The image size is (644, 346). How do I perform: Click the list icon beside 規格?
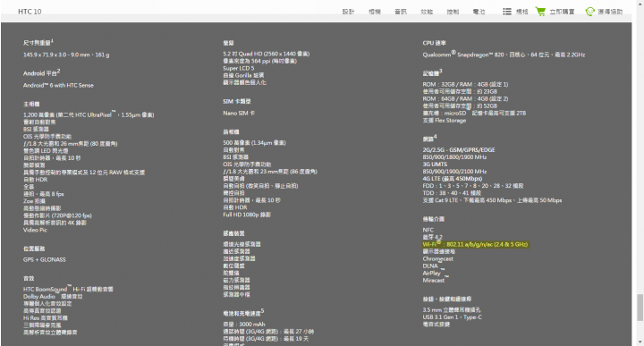click(x=507, y=12)
